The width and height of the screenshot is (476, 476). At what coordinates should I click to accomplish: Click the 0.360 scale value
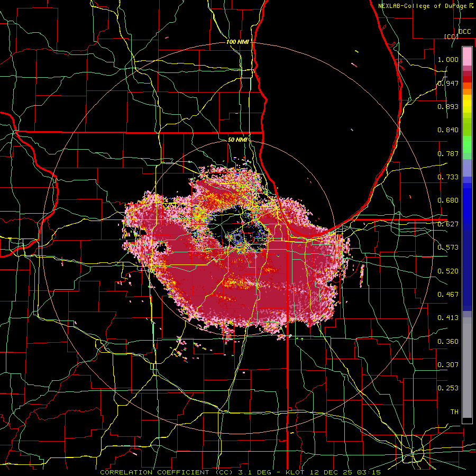(448, 342)
